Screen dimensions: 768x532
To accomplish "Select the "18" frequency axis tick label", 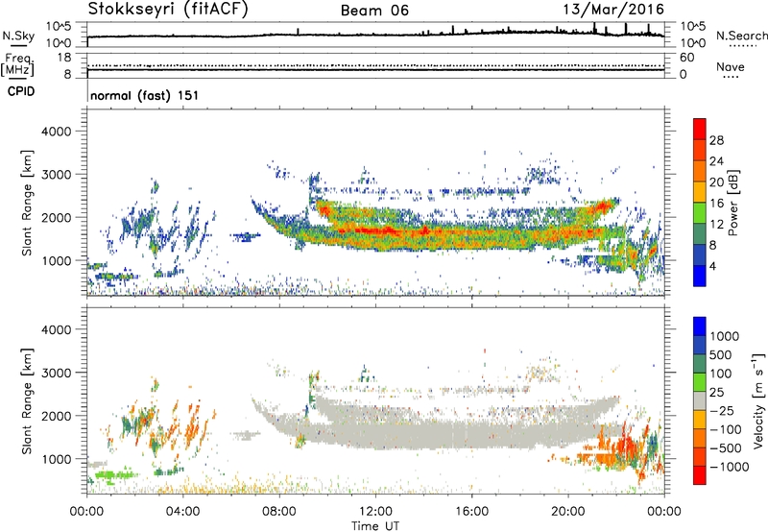I will (64, 58).
